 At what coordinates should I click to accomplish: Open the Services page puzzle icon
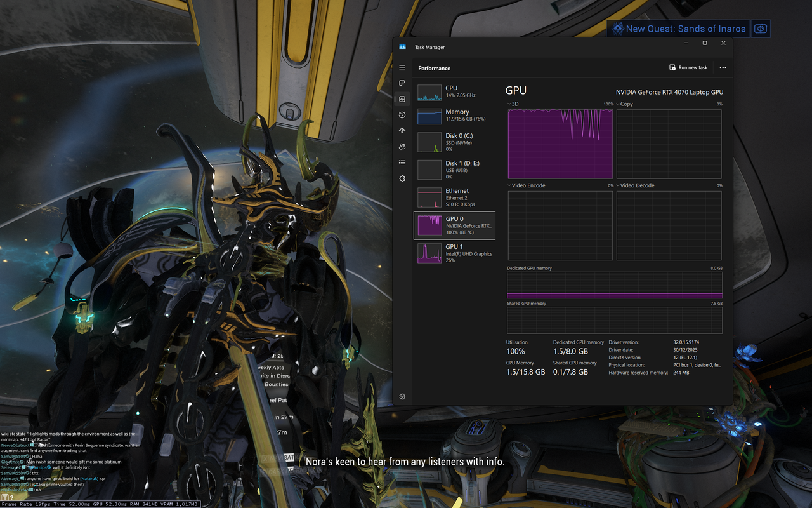402,178
